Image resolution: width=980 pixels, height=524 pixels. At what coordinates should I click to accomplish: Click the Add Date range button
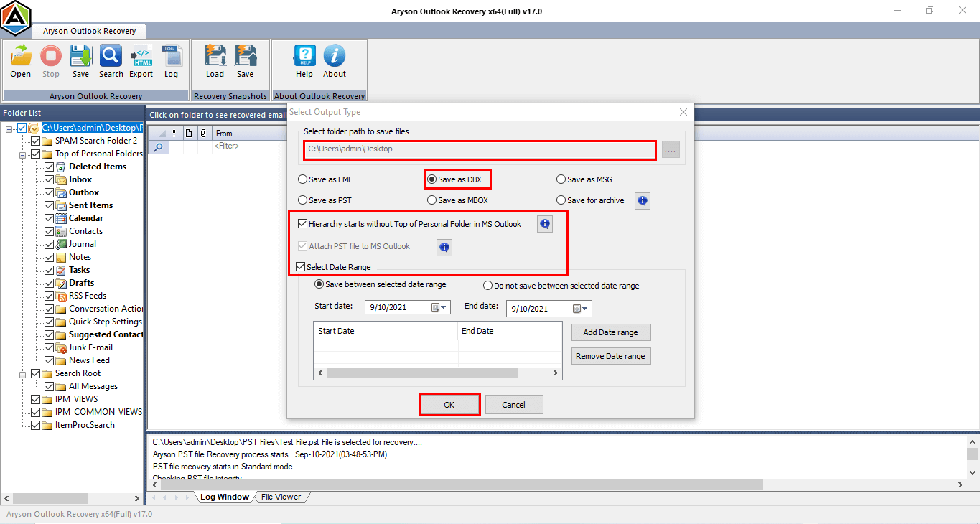(611, 332)
